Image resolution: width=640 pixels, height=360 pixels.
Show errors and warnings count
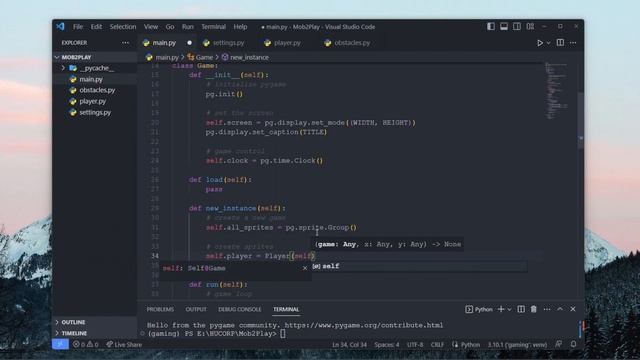click(x=85, y=344)
